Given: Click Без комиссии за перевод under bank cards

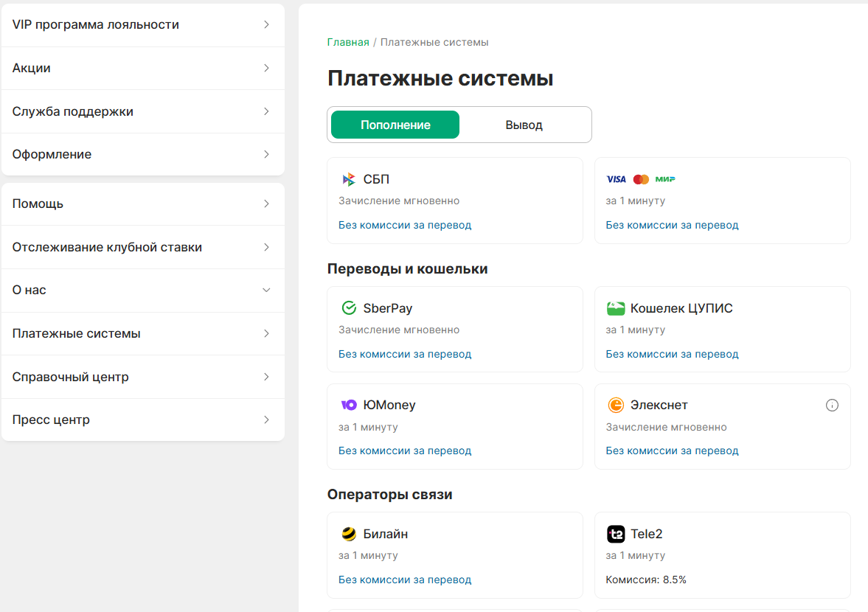Looking at the screenshot, I should 672,225.
